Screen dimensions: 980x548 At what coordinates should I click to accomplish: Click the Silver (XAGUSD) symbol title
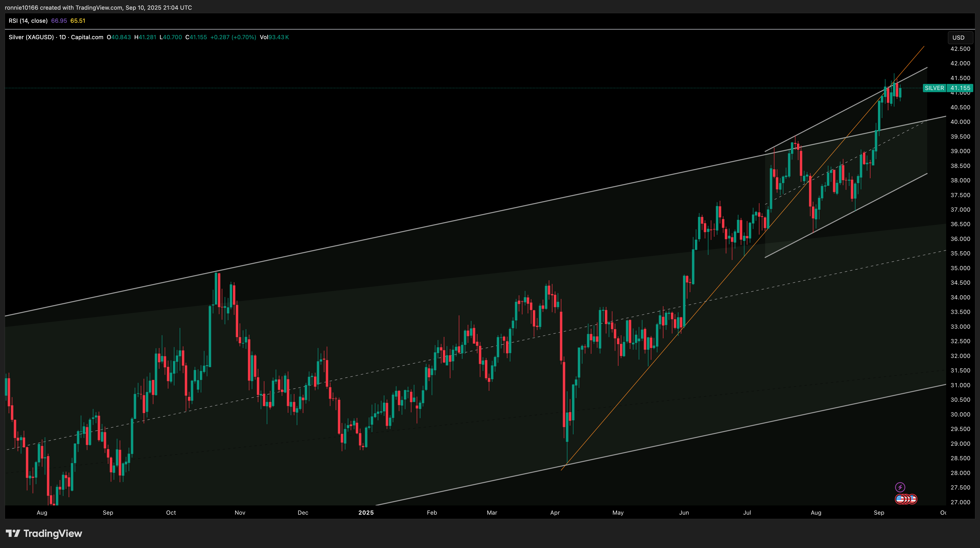tap(31, 37)
